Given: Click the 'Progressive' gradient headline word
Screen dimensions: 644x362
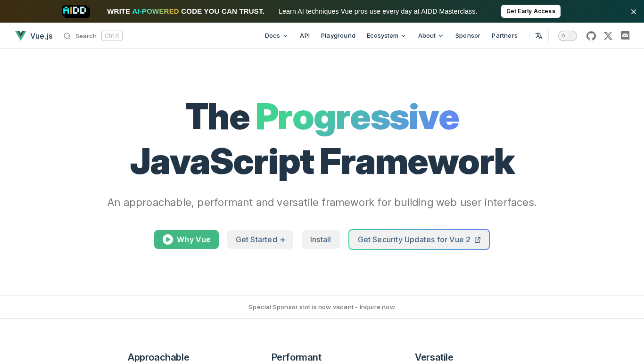Looking at the screenshot, I should pos(357,117).
